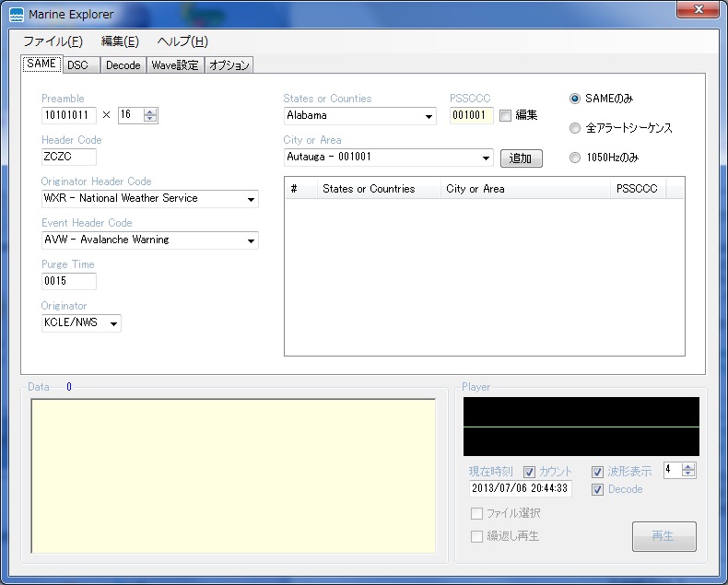The width and height of the screenshot is (728, 585).
Task: Enable the 繰返し再生 checkbox
Action: pos(476,537)
